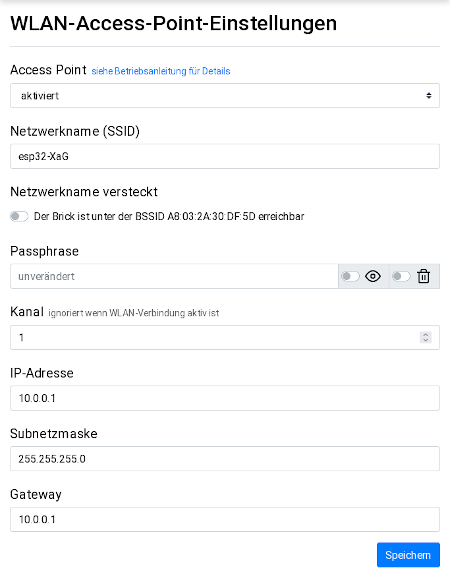
Task: Click the IP-Adresse field containing 10.0.0.1
Action: coord(225,398)
